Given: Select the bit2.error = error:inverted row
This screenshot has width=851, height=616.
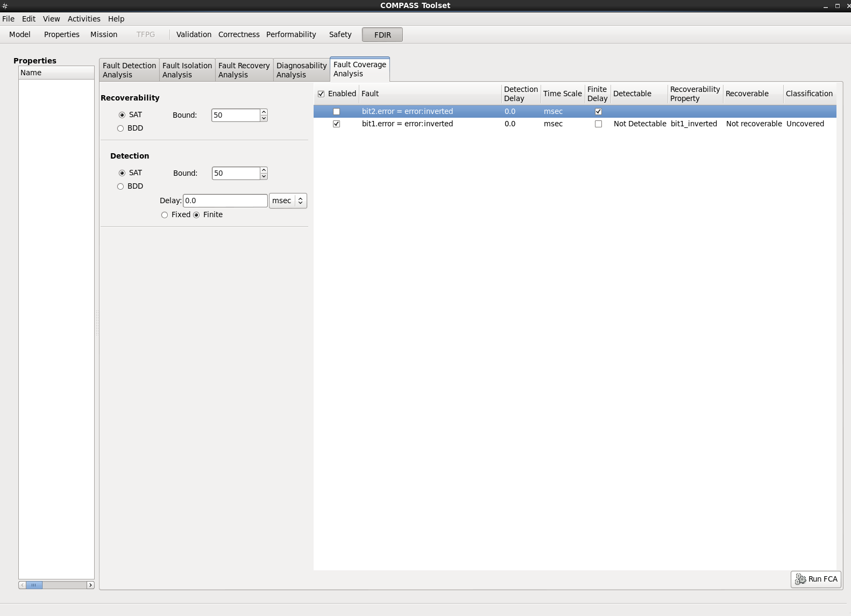Looking at the screenshot, I should (x=575, y=111).
